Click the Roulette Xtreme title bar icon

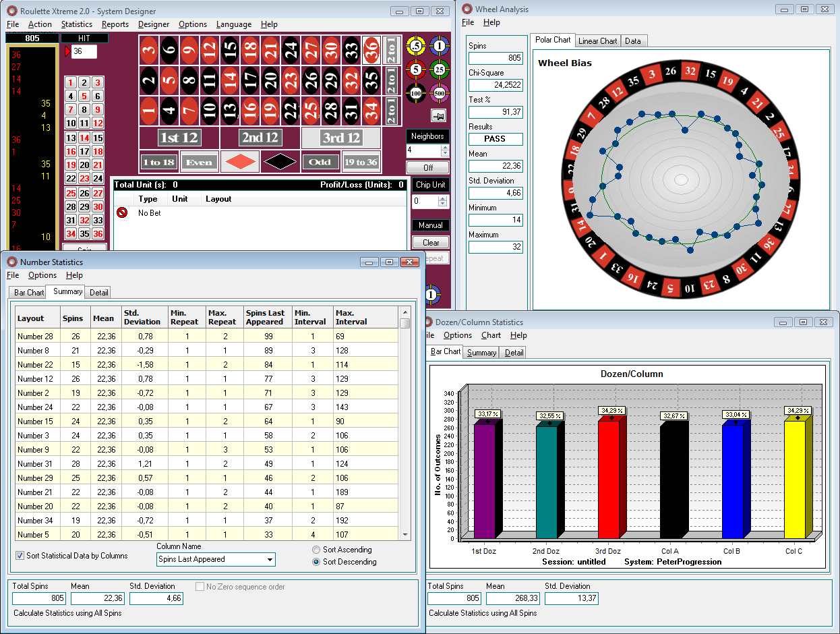coord(11,11)
